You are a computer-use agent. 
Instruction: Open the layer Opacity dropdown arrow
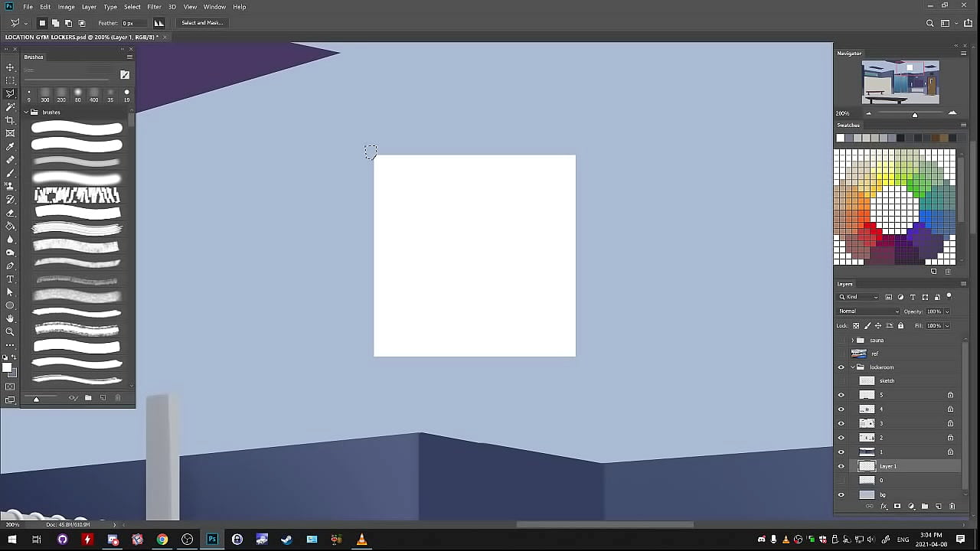(947, 311)
